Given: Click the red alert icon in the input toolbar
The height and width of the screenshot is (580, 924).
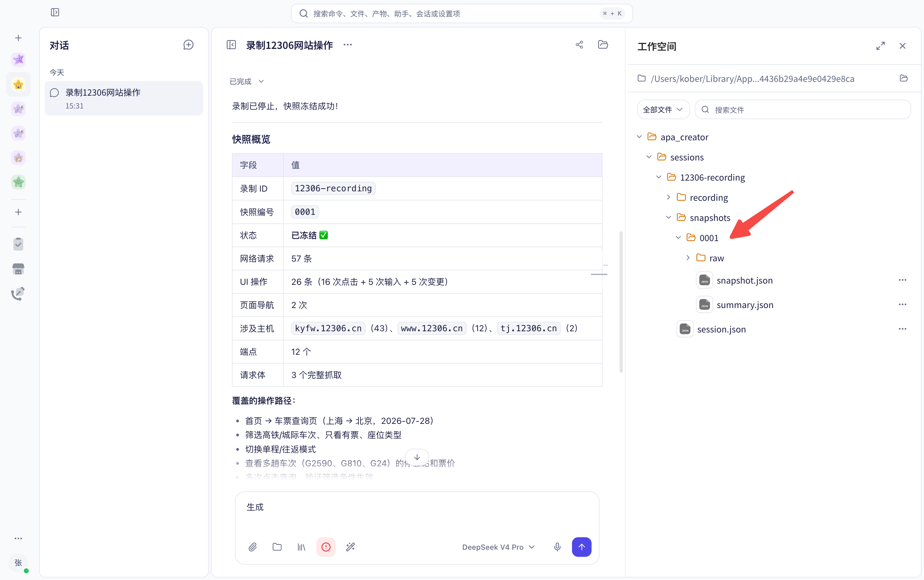Looking at the screenshot, I should click(326, 547).
